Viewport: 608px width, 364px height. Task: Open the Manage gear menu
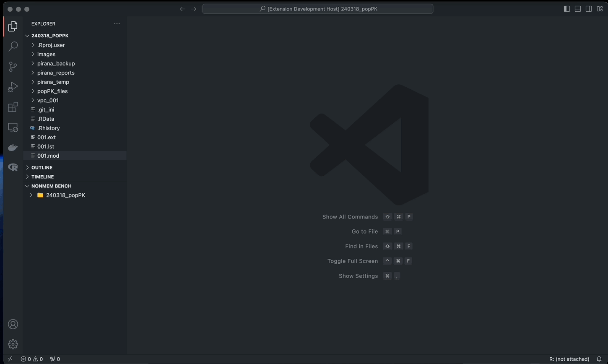(13, 344)
